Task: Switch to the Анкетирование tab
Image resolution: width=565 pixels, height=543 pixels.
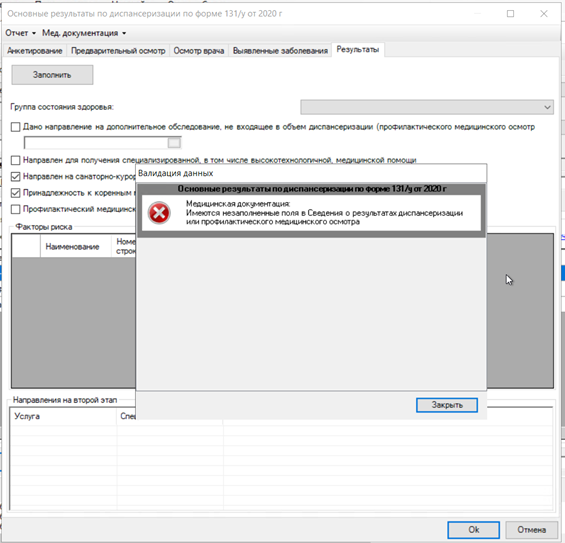Action: coord(35,51)
